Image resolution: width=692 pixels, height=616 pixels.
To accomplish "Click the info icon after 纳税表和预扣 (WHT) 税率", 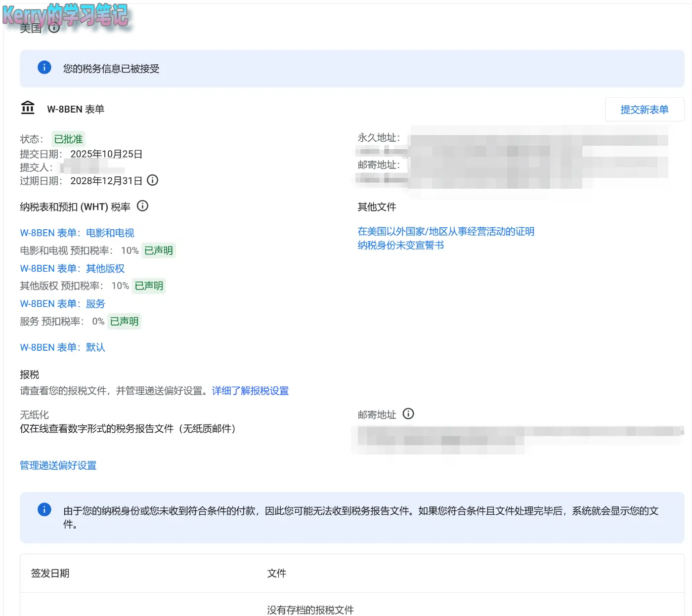I will (x=142, y=206).
